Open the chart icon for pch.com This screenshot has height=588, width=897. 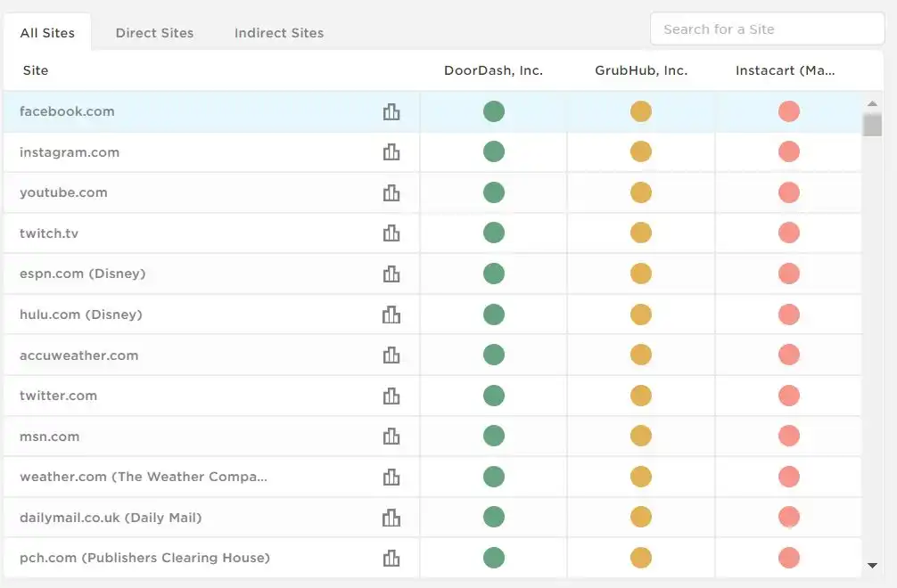point(391,558)
